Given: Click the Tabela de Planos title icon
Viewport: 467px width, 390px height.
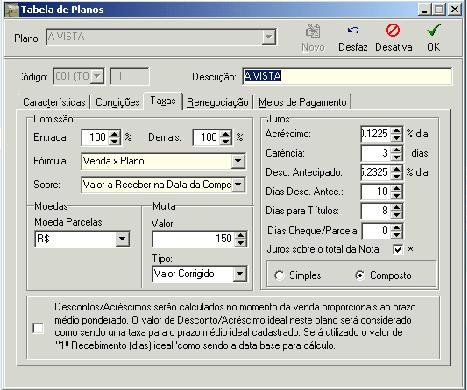Looking at the screenshot, I should [12, 10].
